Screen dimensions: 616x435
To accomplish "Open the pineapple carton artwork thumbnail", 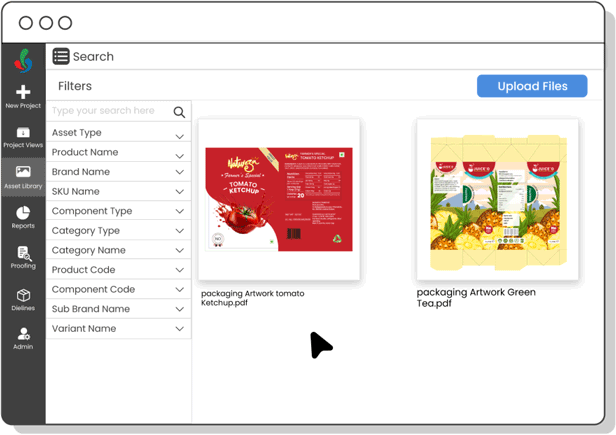I will point(498,199).
